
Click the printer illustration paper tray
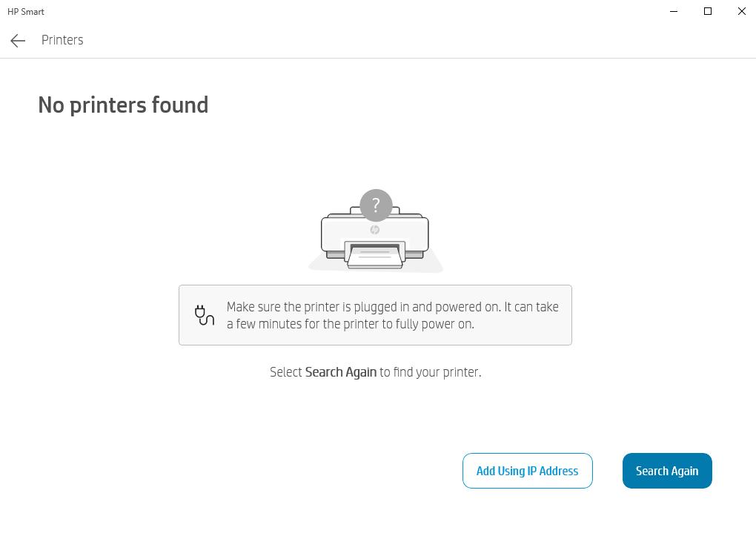click(x=375, y=256)
